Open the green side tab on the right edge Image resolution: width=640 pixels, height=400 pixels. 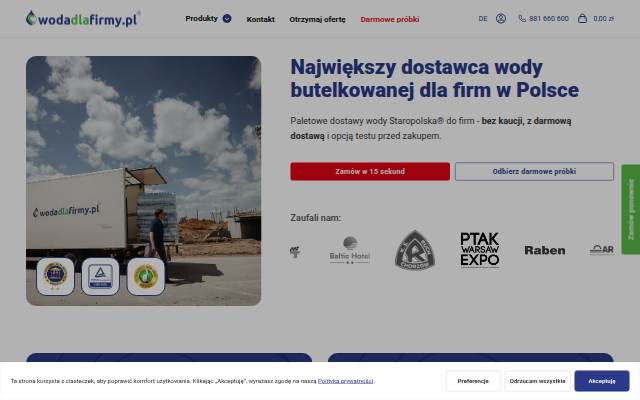631,209
